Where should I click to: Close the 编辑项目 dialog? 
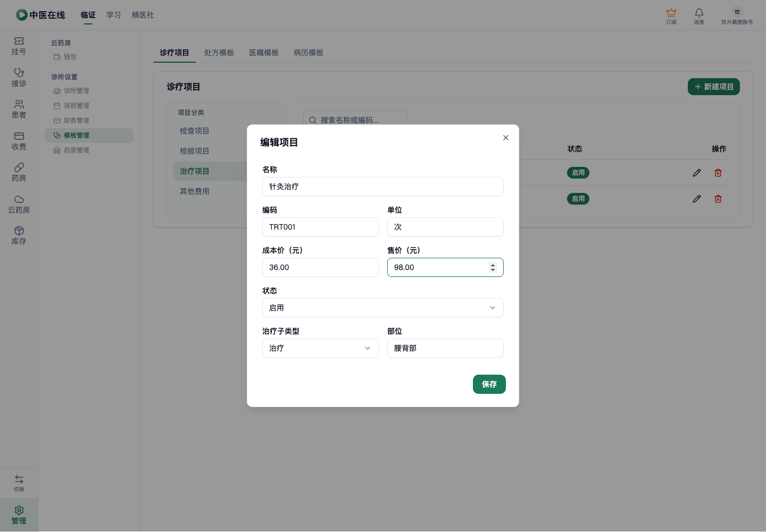[x=506, y=138]
